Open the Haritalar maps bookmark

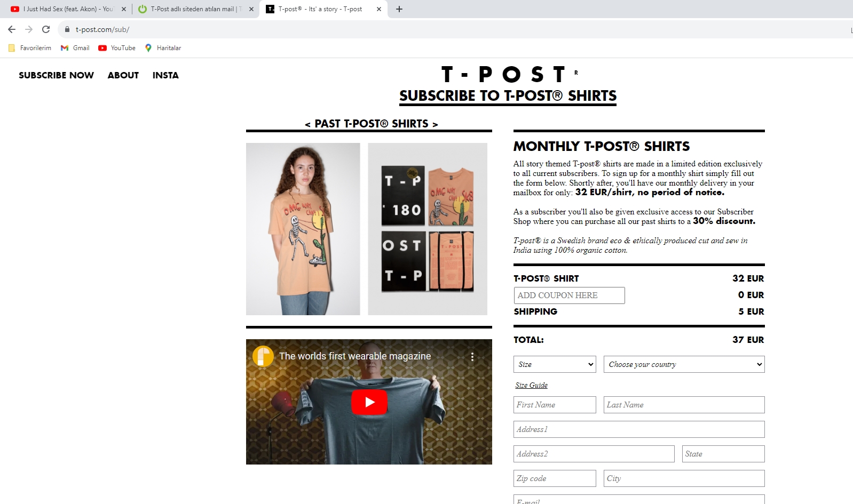[163, 48]
